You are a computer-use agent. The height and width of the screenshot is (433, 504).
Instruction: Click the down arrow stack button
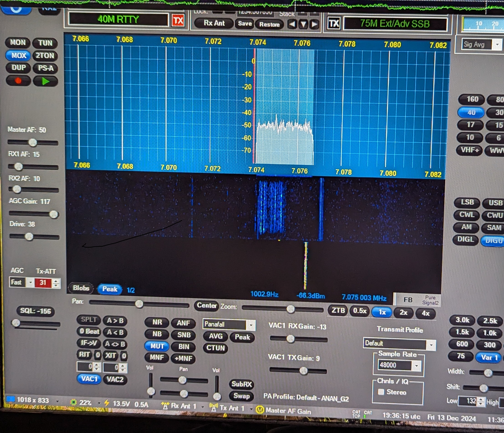pos(303,24)
